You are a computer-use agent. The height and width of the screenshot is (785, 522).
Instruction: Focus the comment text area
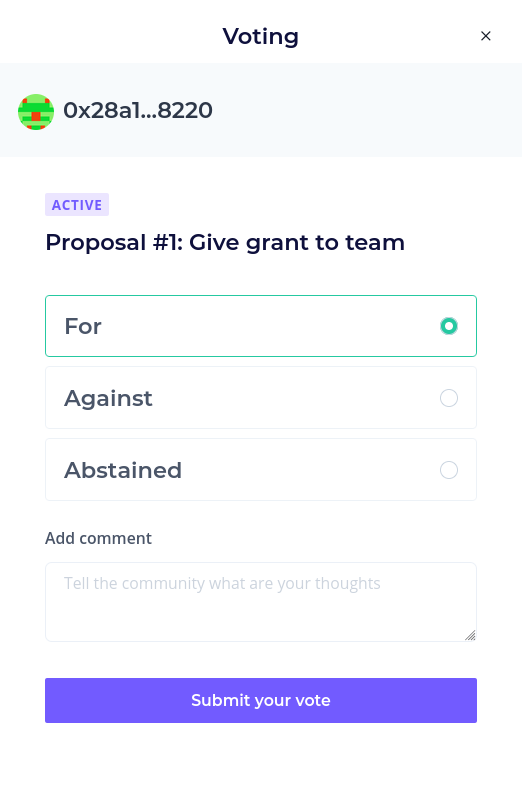tap(261, 602)
